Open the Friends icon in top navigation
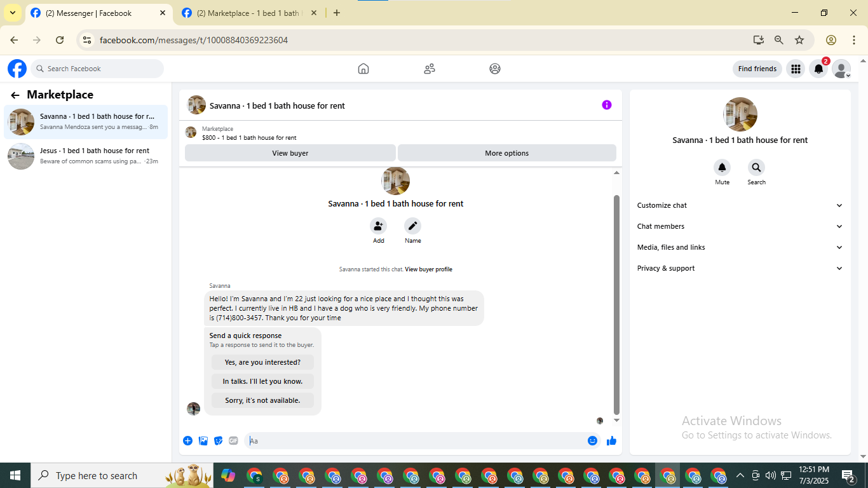Viewport: 868px width, 488px height. [x=430, y=69]
